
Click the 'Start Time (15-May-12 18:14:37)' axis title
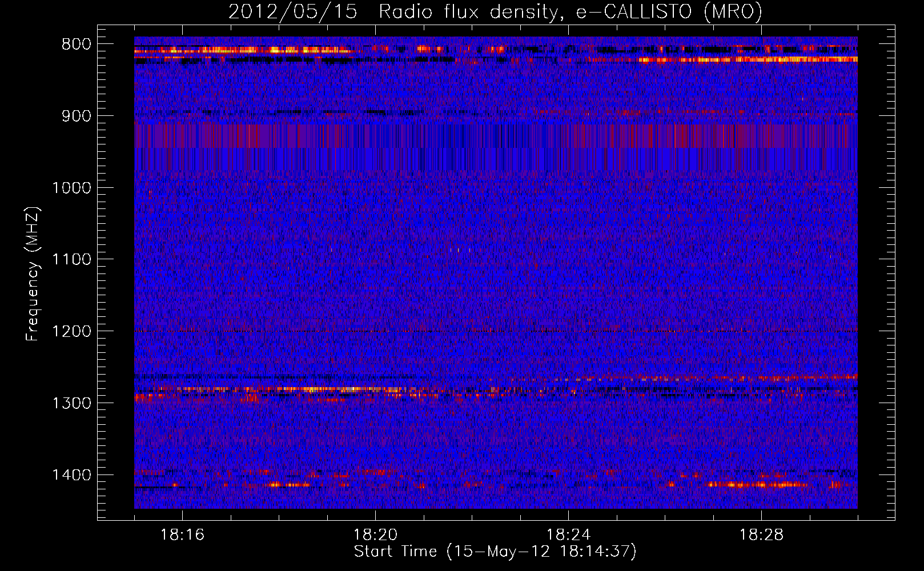pyautogui.click(x=495, y=552)
